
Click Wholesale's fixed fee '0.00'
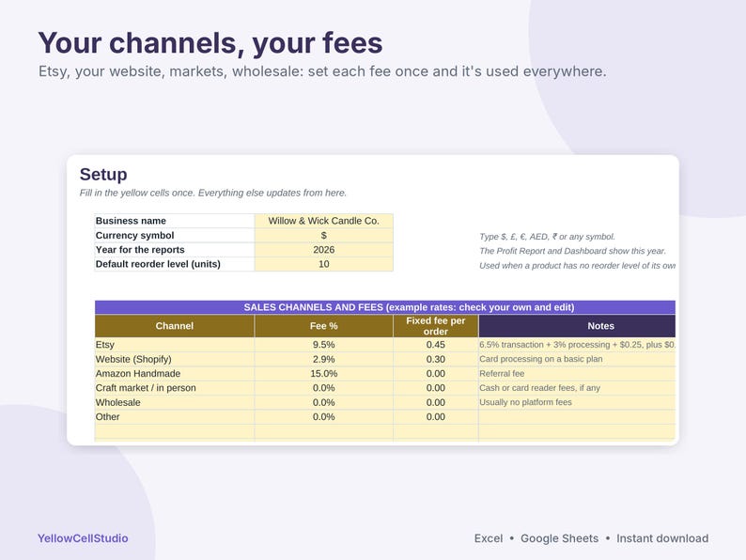[x=436, y=402]
